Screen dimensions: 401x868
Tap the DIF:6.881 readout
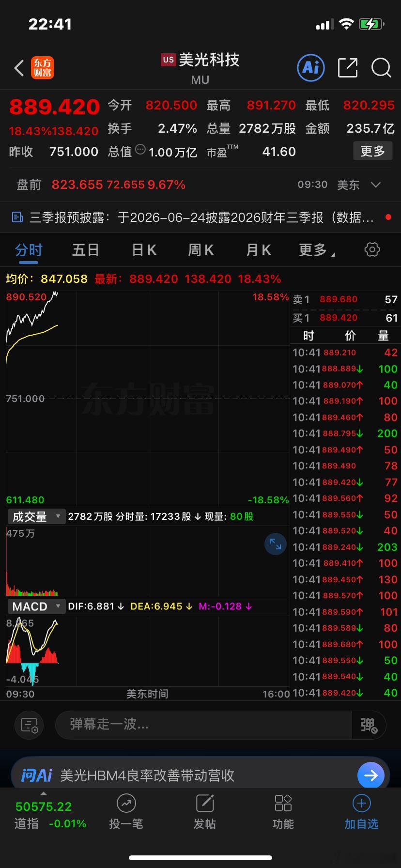(x=91, y=606)
